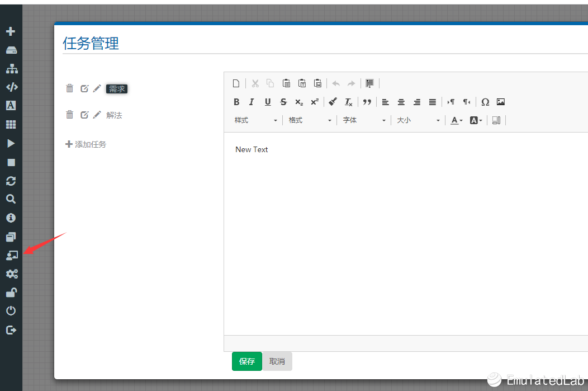Click the plus icon in left sidebar
588x391 pixels.
11,31
